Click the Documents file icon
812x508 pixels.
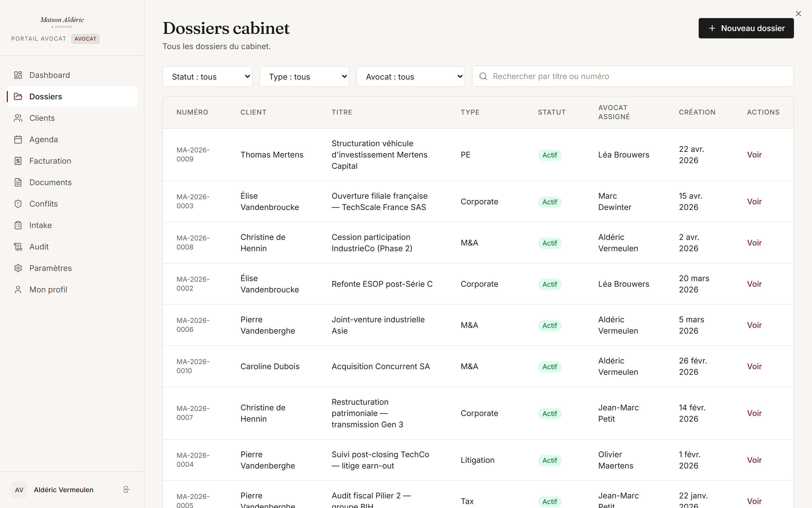pos(18,182)
